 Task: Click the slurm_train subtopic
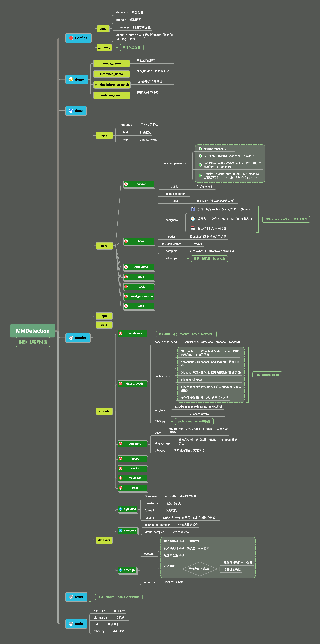pyautogui.click(x=101, y=618)
